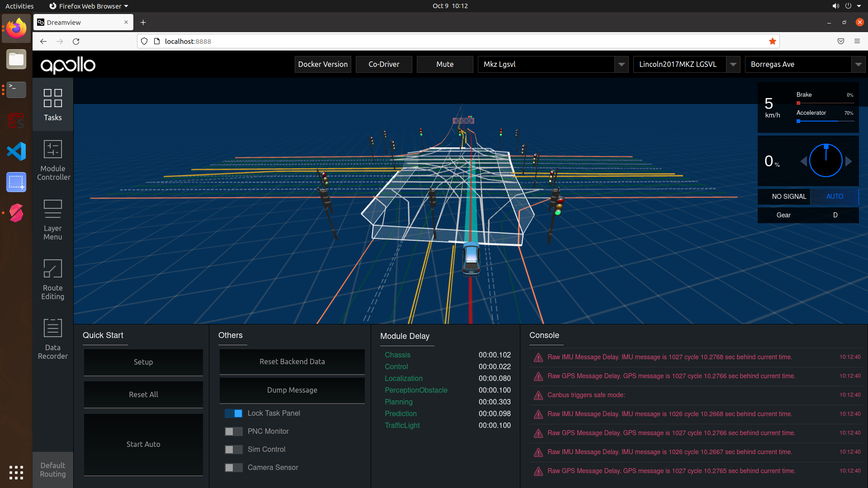Open Visual Studio Code from the dock
868x488 pixels.
[16, 151]
